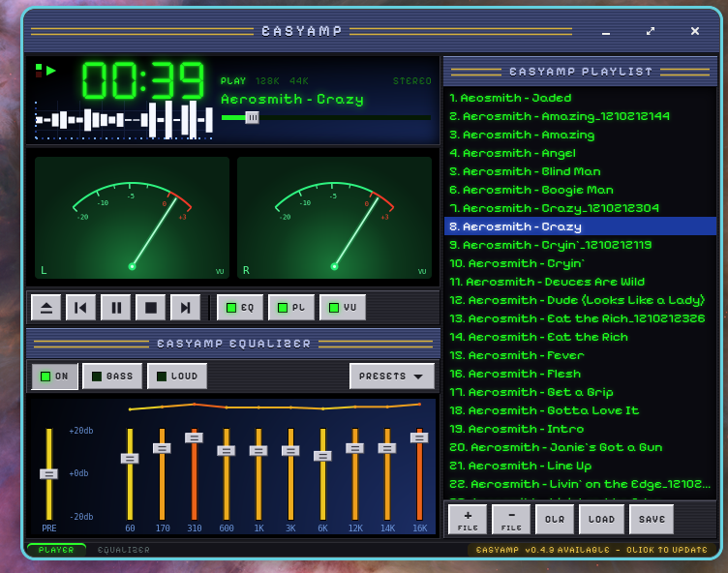The height and width of the screenshot is (573, 728).
Task: Turn the equalizer ON toggle off
Action: point(55,377)
